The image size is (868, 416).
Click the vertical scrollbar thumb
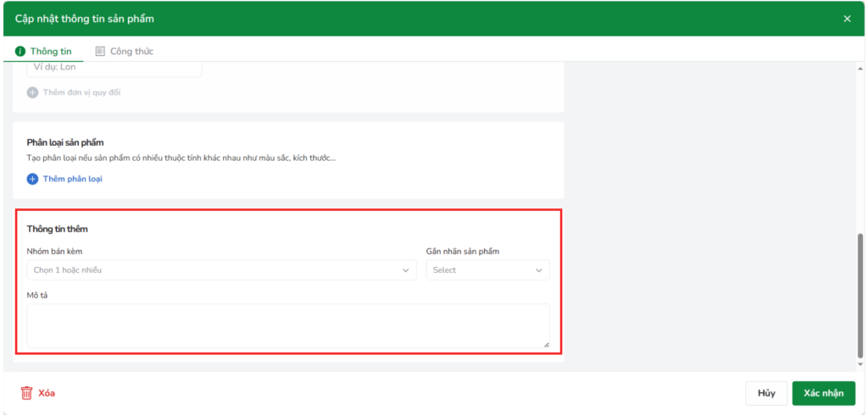pos(860,296)
